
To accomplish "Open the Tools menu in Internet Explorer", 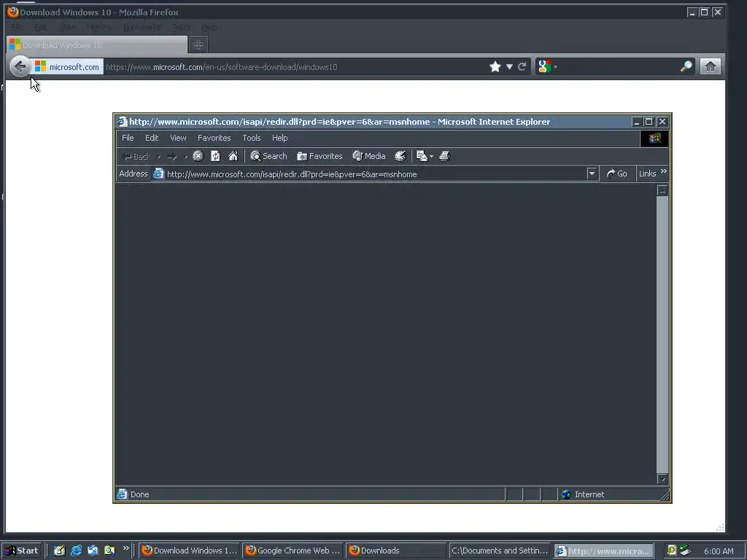I will pos(251,138).
